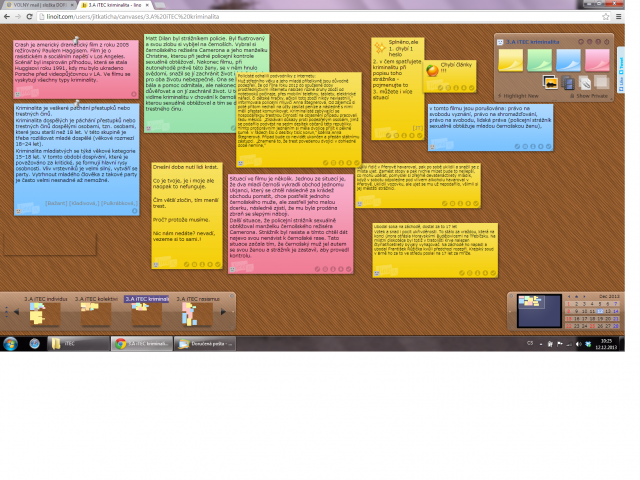Click the canvas minimap overview
The height and width of the screenshot is (480, 640).
(539, 311)
